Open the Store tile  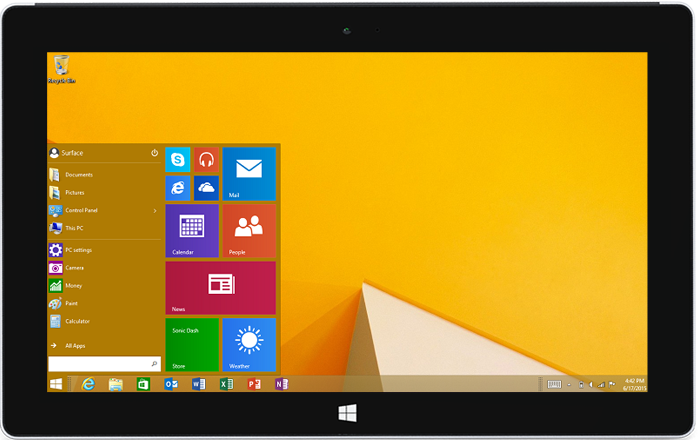pyautogui.click(x=192, y=344)
